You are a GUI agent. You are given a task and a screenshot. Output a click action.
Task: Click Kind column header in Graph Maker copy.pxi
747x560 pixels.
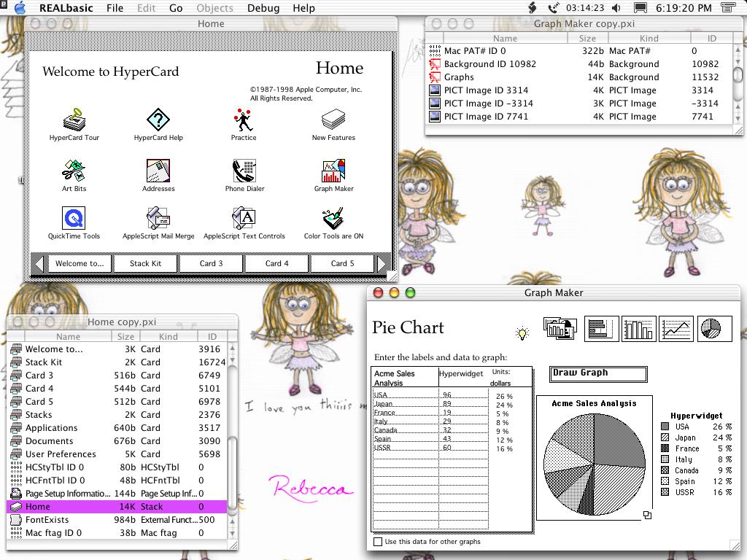pyautogui.click(x=649, y=38)
